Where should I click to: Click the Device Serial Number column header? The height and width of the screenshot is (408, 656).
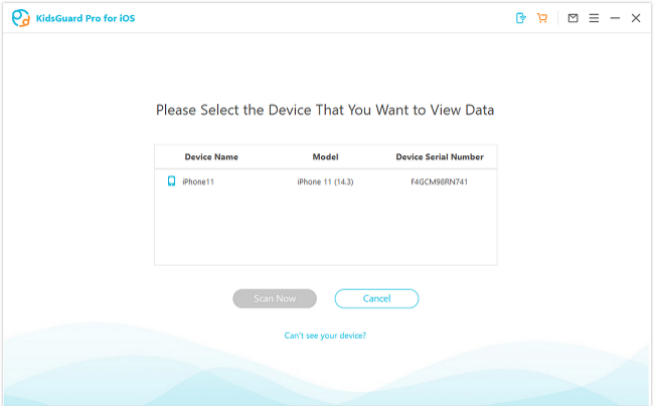tap(440, 157)
